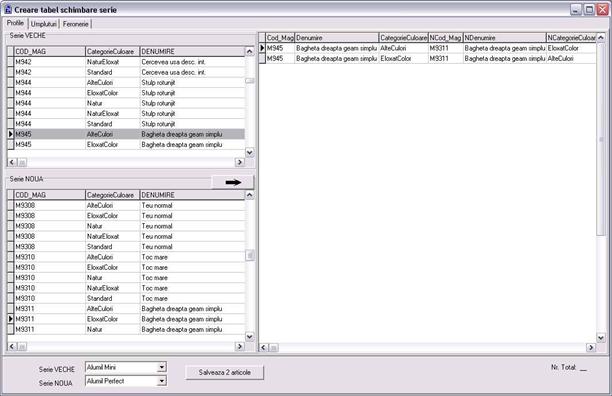The height and width of the screenshot is (396, 612).
Task: Click the Salveaza 2 articole button
Action: (x=225, y=372)
